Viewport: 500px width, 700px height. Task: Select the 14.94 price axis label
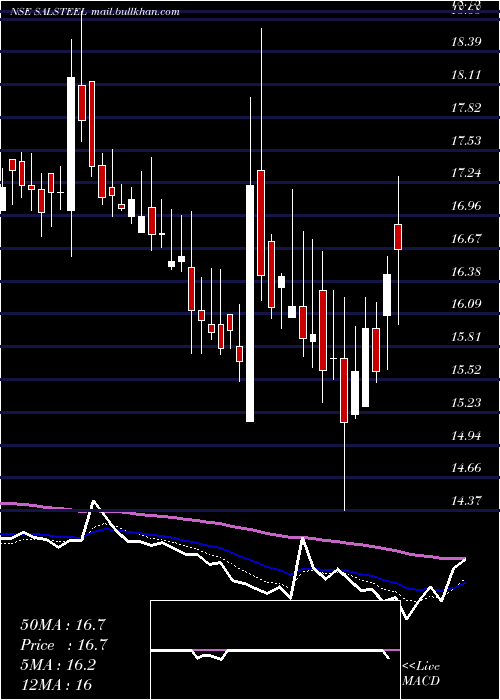click(466, 435)
